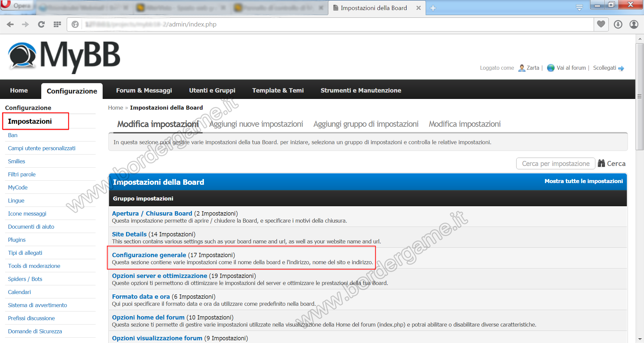Click the browser back arrow
The height and width of the screenshot is (343, 644).
point(10,24)
